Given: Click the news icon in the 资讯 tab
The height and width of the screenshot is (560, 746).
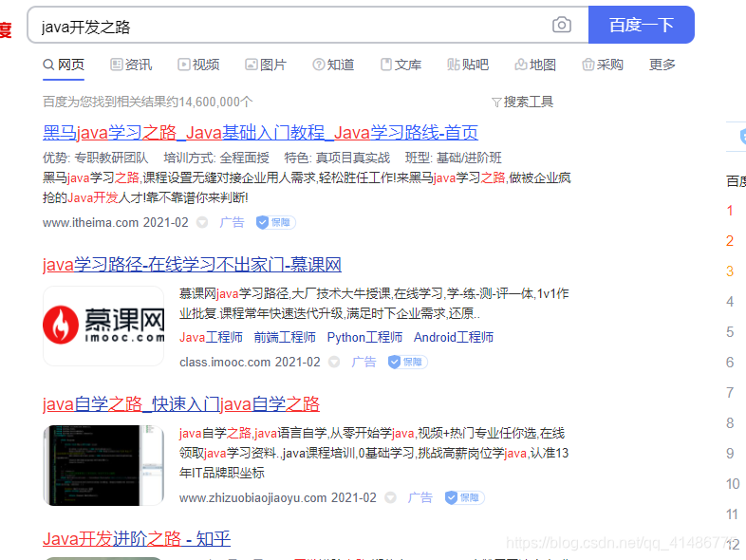Looking at the screenshot, I should tap(116, 65).
